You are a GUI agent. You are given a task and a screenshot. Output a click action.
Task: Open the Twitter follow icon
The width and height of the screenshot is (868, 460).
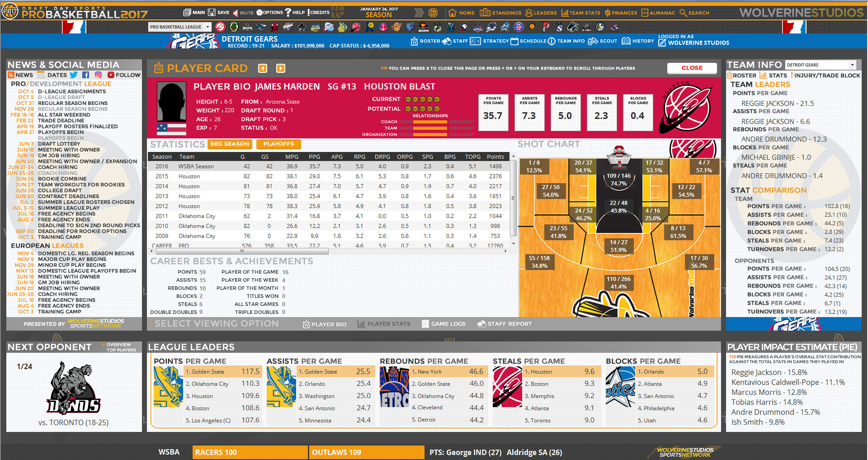pyautogui.click(x=74, y=75)
